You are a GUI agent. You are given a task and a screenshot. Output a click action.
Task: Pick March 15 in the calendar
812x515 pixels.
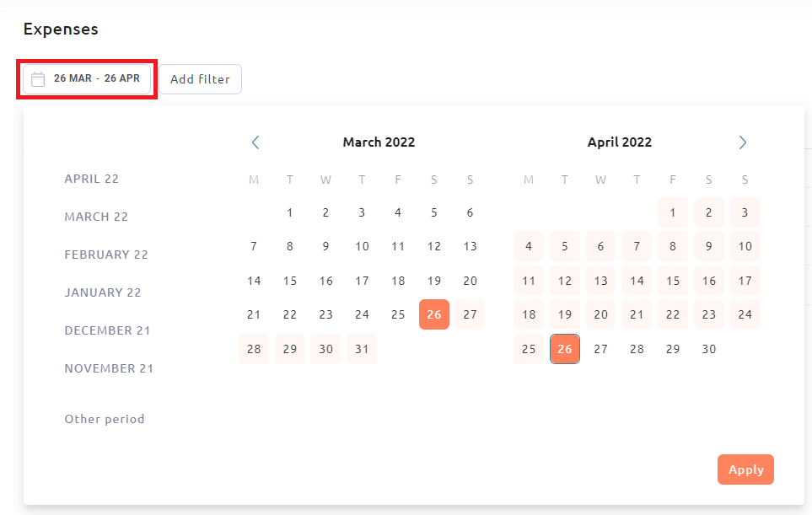289,281
